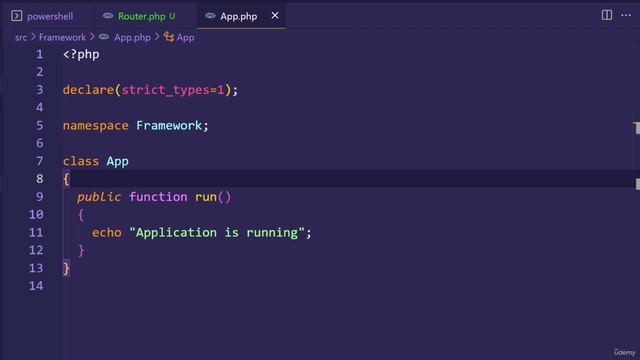Switch to the powershell tab

point(42,16)
